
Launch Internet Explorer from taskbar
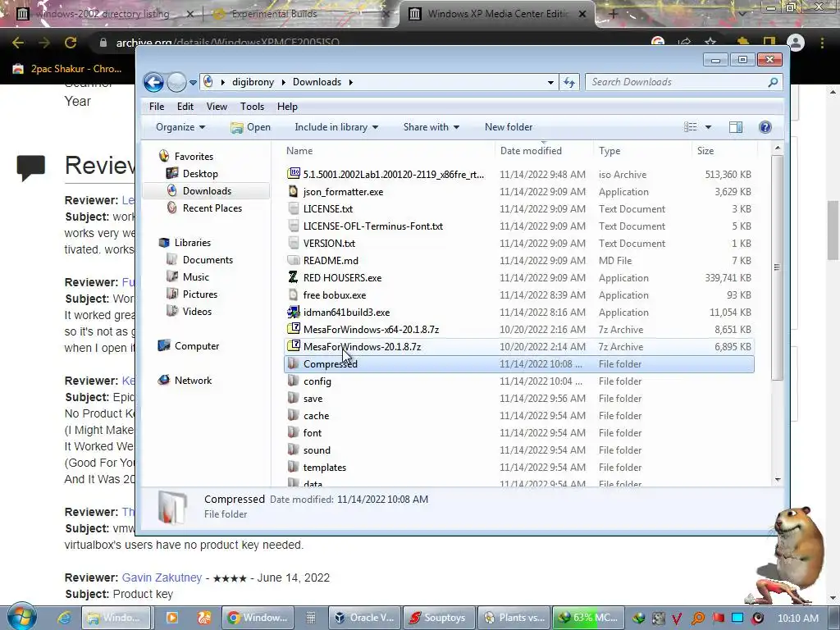tap(64, 618)
